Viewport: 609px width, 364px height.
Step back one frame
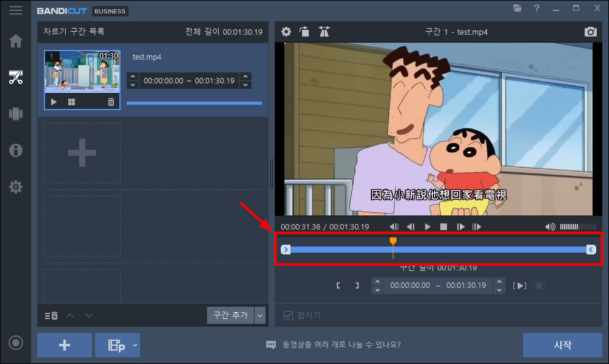tap(410, 226)
